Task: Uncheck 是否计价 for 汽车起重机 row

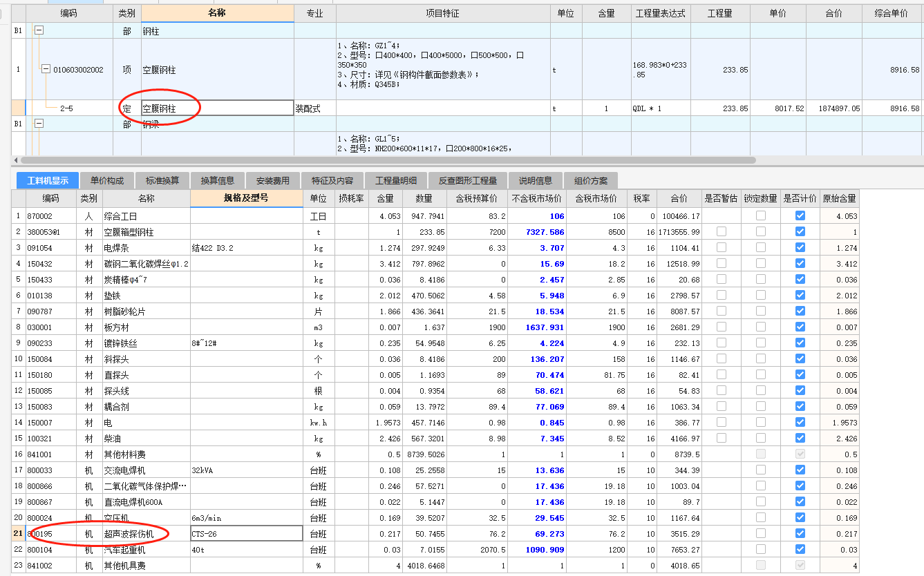Action: (x=800, y=549)
